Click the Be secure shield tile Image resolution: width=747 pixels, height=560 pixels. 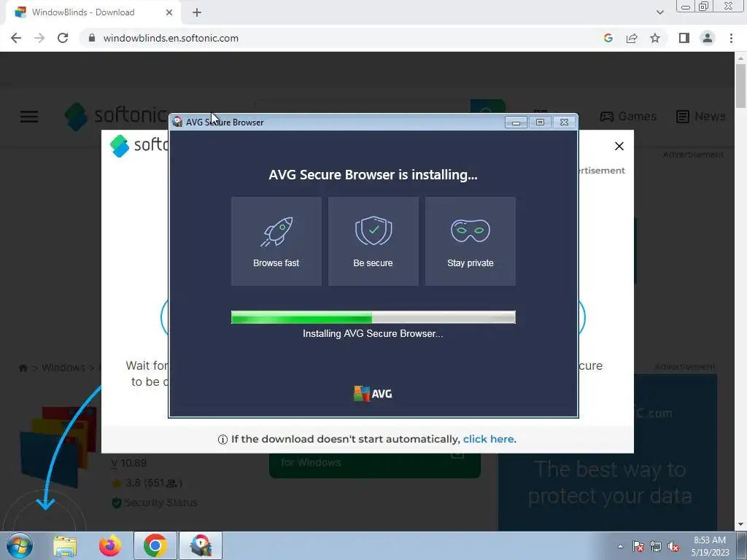pyautogui.click(x=373, y=241)
